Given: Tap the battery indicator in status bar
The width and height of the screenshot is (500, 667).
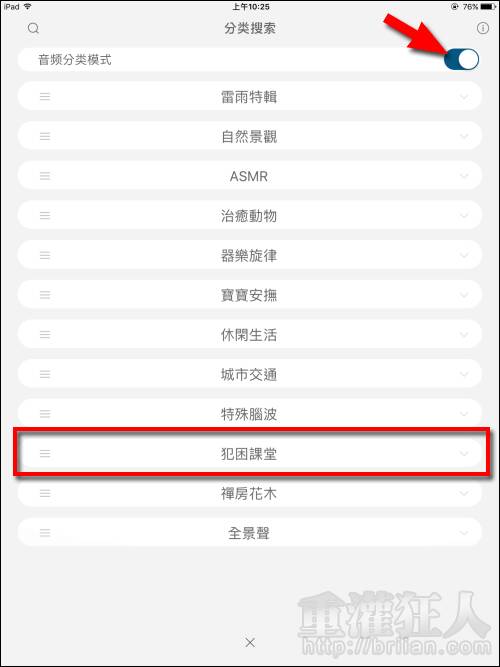Looking at the screenshot, I should click(x=488, y=6).
